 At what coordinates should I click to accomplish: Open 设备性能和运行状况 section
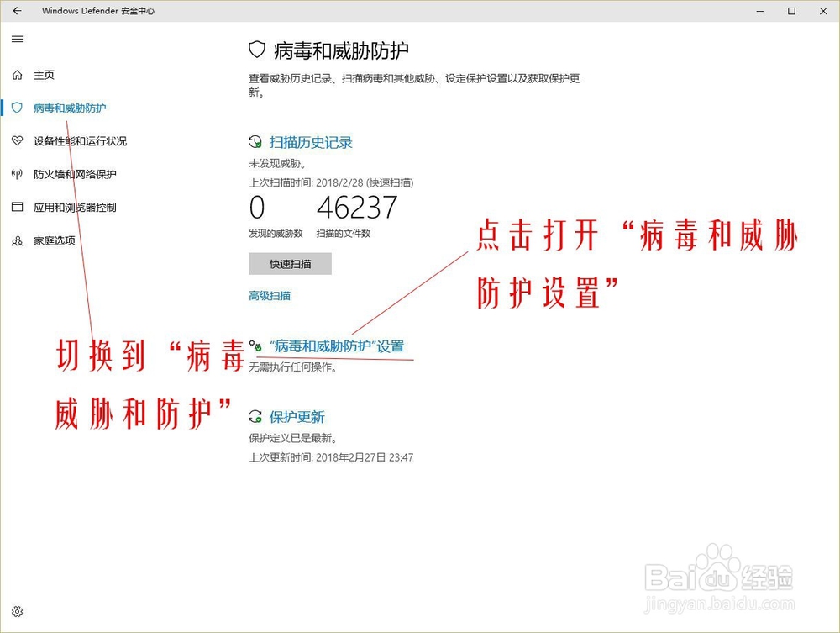[81, 141]
